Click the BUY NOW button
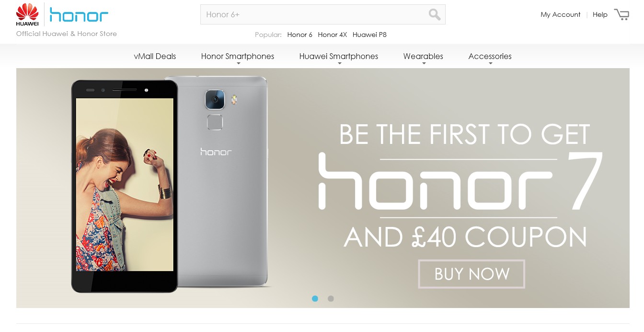The image size is (644, 332). 471,274
